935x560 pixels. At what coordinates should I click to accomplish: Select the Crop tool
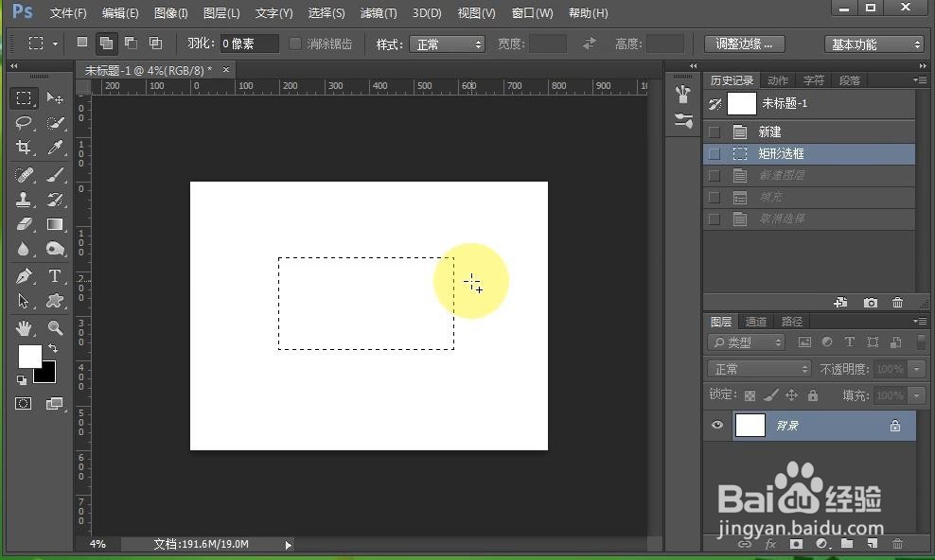25,149
